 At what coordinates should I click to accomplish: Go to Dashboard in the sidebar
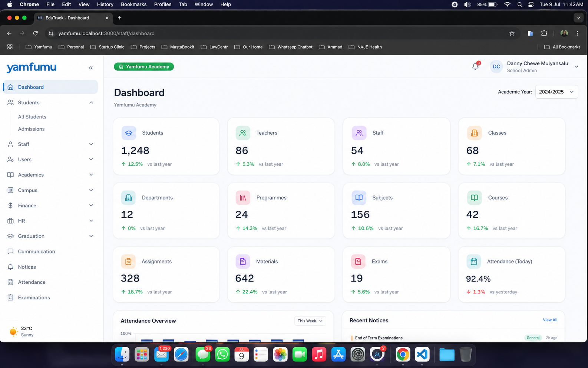(x=50, y=87)
